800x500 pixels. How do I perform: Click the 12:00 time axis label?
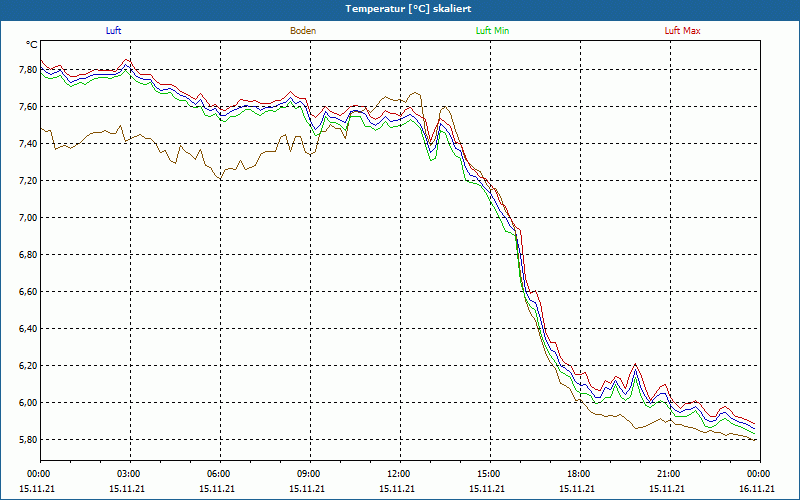[x=400, y=474]
